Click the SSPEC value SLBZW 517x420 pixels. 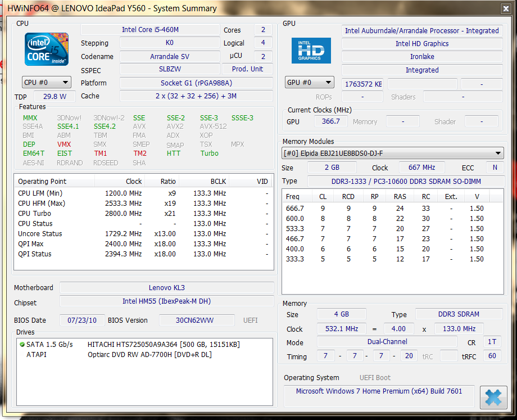point(170,69)
